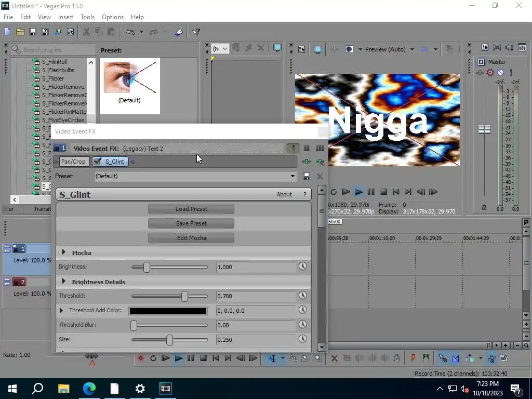
Task: Click the Cut scissors icon in the toolbar
Action: tap(87, 32)
